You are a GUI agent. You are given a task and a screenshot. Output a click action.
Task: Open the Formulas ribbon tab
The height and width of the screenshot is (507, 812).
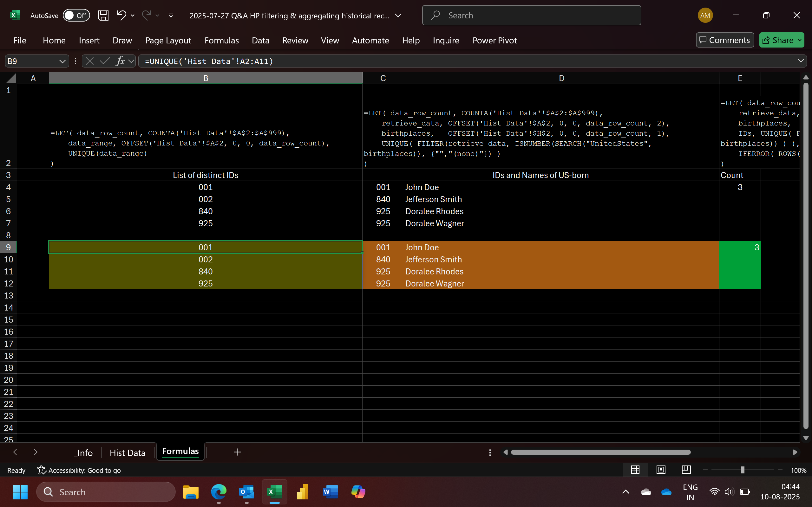221,41
